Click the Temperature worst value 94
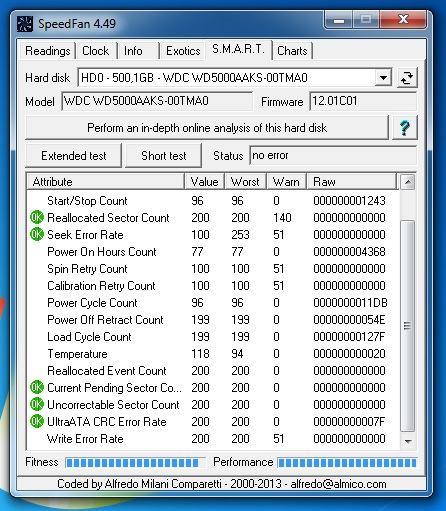This screenshot has width=446, height=511. (237, 354)
